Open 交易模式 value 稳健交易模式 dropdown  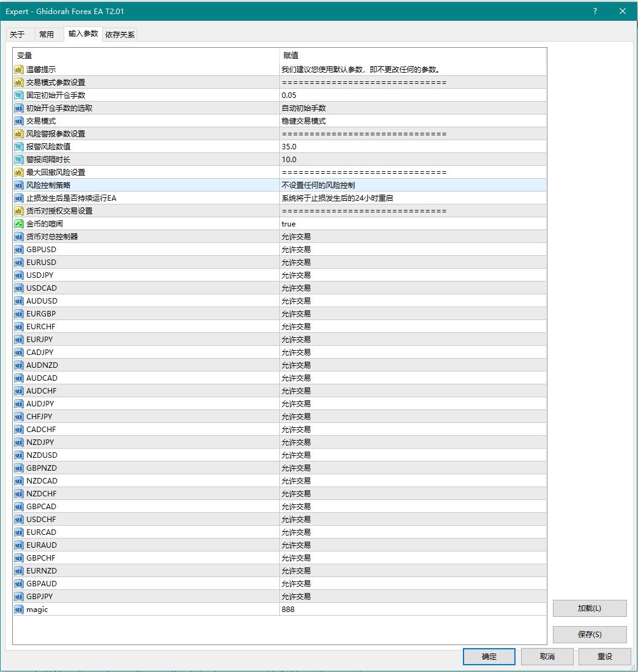coord(304,121)
